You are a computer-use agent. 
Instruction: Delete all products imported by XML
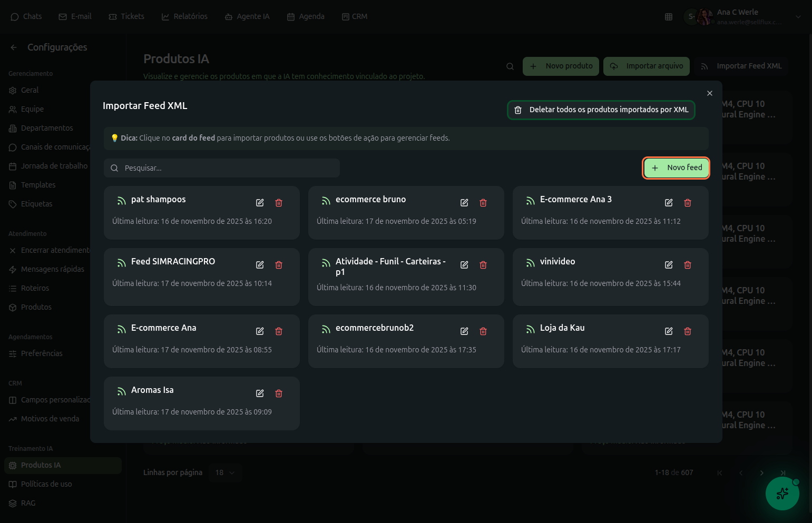coord(601,110)
